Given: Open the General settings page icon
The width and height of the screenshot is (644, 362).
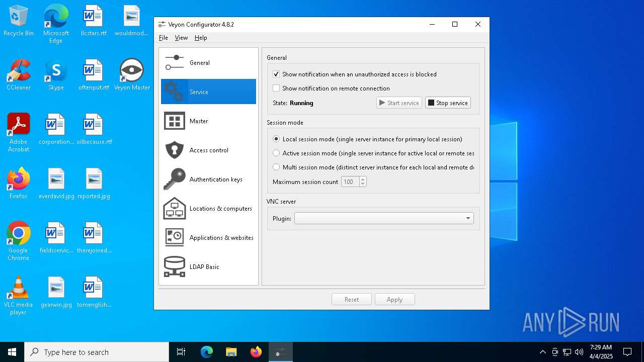Looking at the screenshot, I should 175,63.
